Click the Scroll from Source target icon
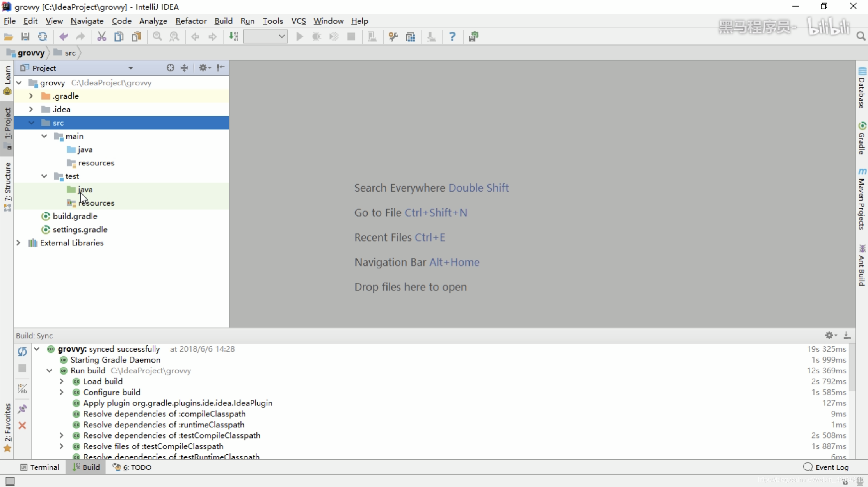Image resolution: width=868 pixels, height=487 pixels. [170, 68]
